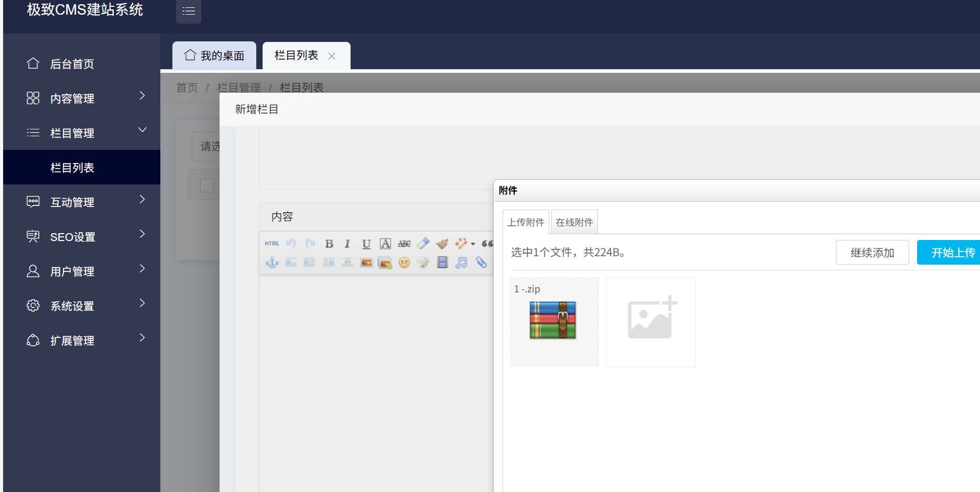Click the 极致CMS建站系统 logo title

(x=85, y=10)
